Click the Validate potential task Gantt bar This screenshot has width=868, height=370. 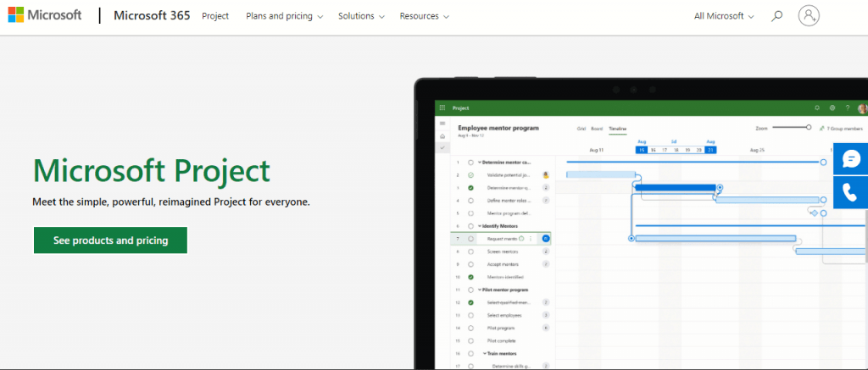601,174
